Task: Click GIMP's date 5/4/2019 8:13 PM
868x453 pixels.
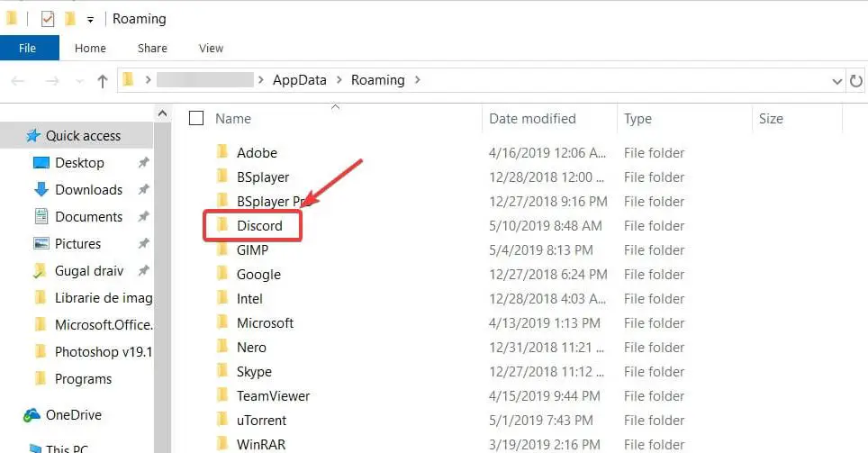Action: pyautogui.click(x=541, y=250)
